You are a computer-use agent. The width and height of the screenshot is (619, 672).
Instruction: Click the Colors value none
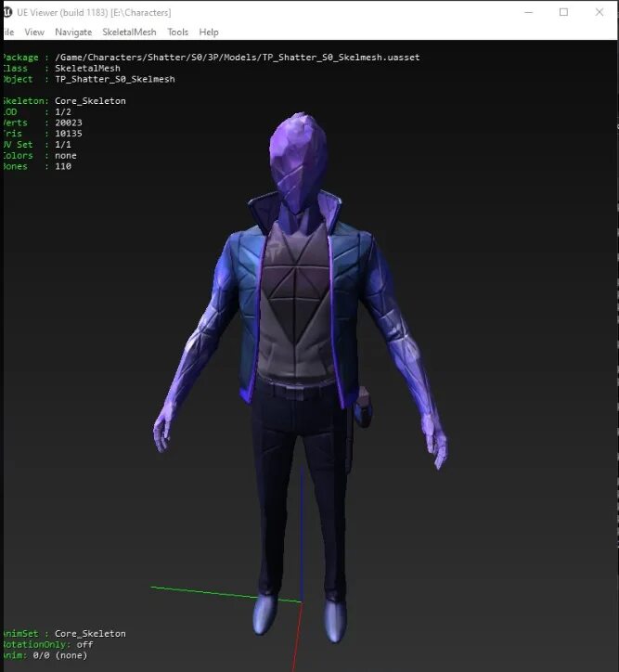coord(66,156)
